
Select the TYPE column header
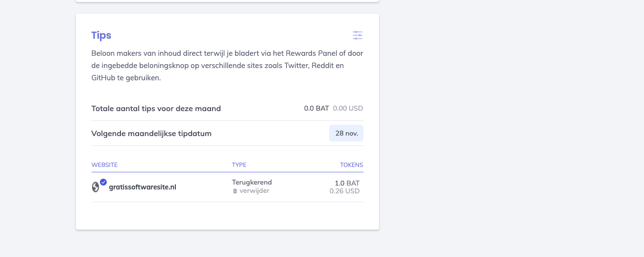click(x=239, y=165)
